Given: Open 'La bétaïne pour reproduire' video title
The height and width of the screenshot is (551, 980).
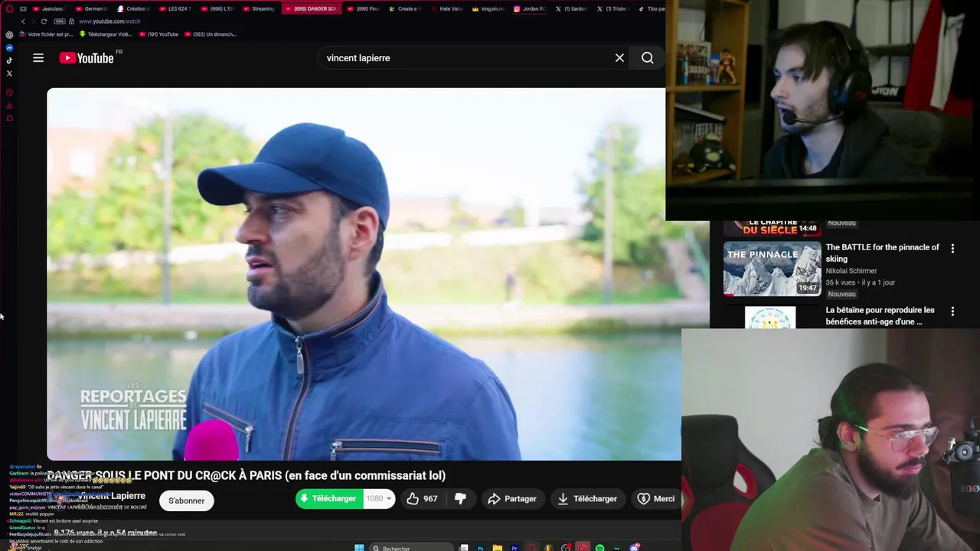Looking at the screenshot, I should [880, 316].
